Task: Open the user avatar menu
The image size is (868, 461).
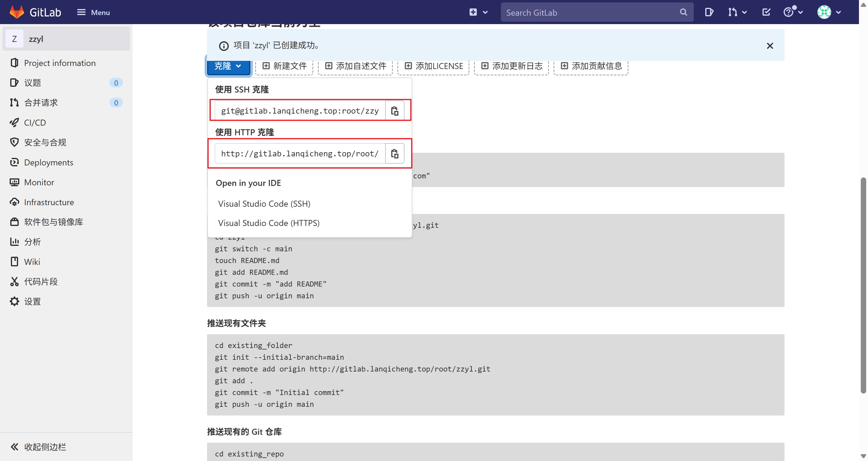Action: click(x=824, y=12)
